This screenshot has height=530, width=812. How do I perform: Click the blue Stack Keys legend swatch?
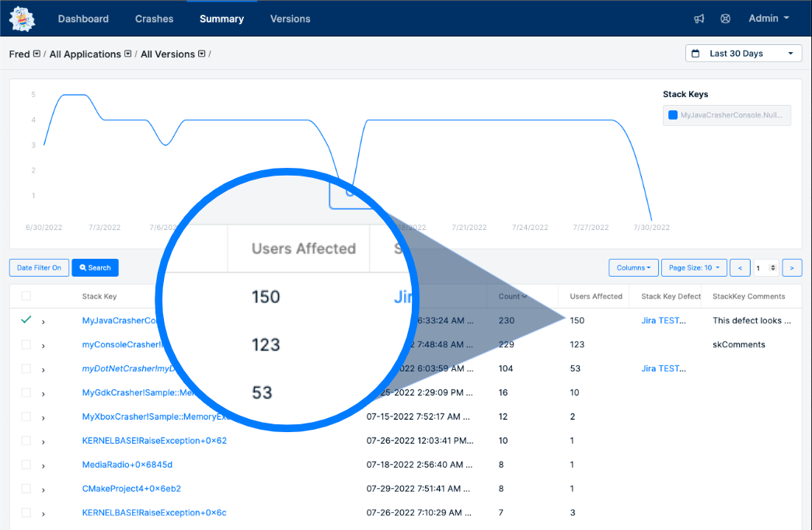point(672,114)
